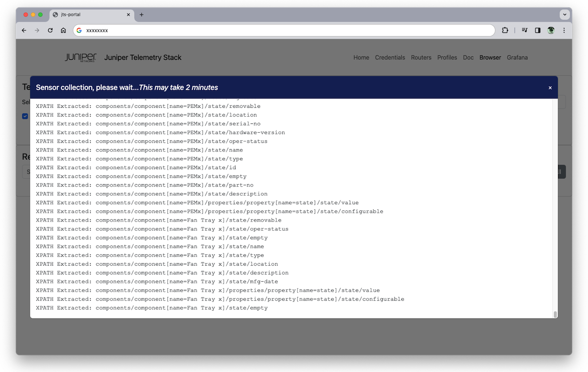Image resolution: width=588 pixels, height=372 pixels.
Task: Click the browser profile avatar icon
Action: pos(550,30)
